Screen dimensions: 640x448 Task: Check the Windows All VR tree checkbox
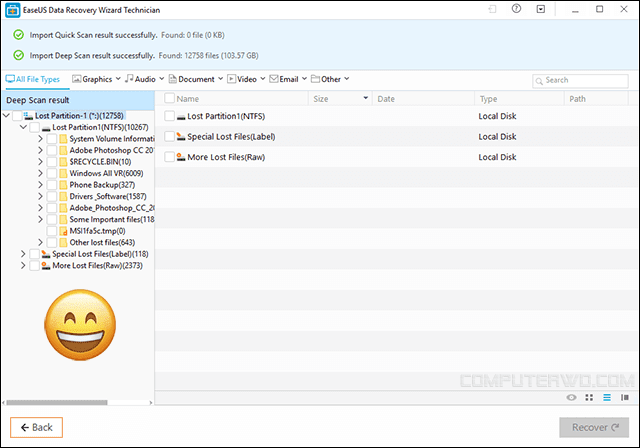click(x=52, y=173)
